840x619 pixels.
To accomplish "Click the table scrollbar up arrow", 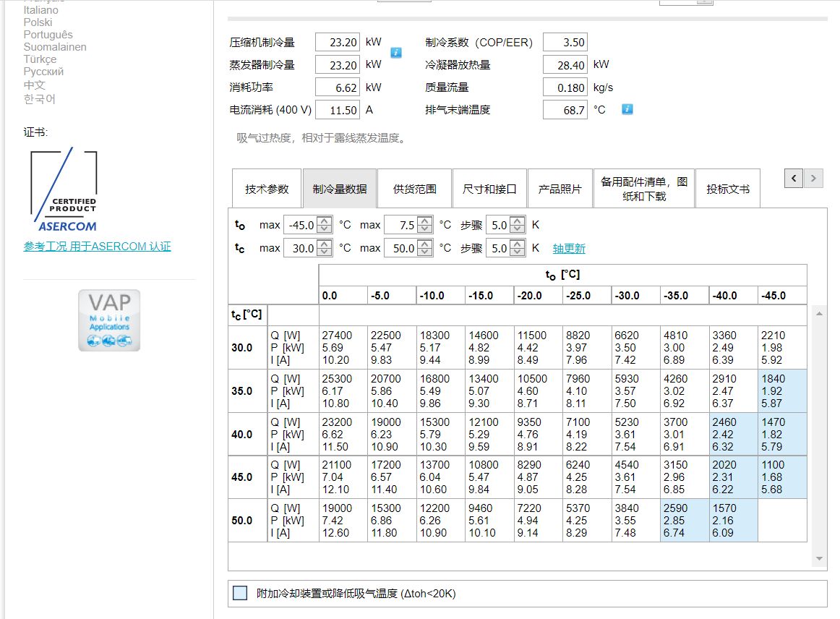I will pos(819,314).
